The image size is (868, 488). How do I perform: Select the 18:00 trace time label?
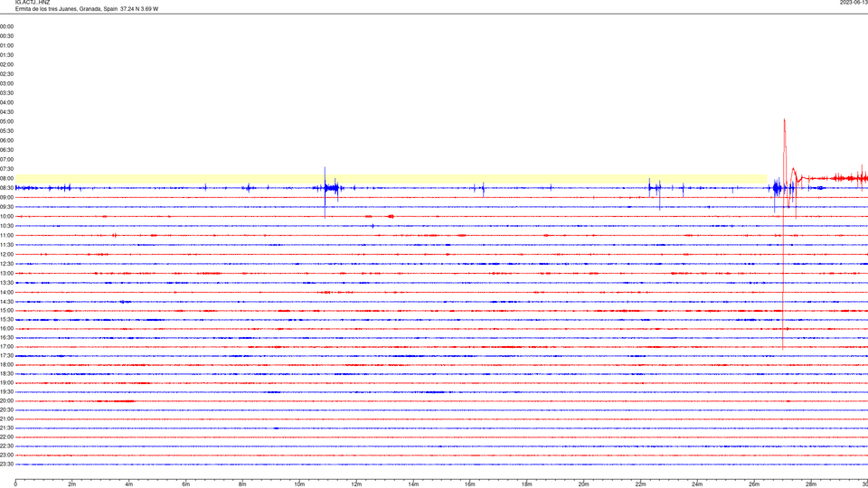[x=6, y=364]
